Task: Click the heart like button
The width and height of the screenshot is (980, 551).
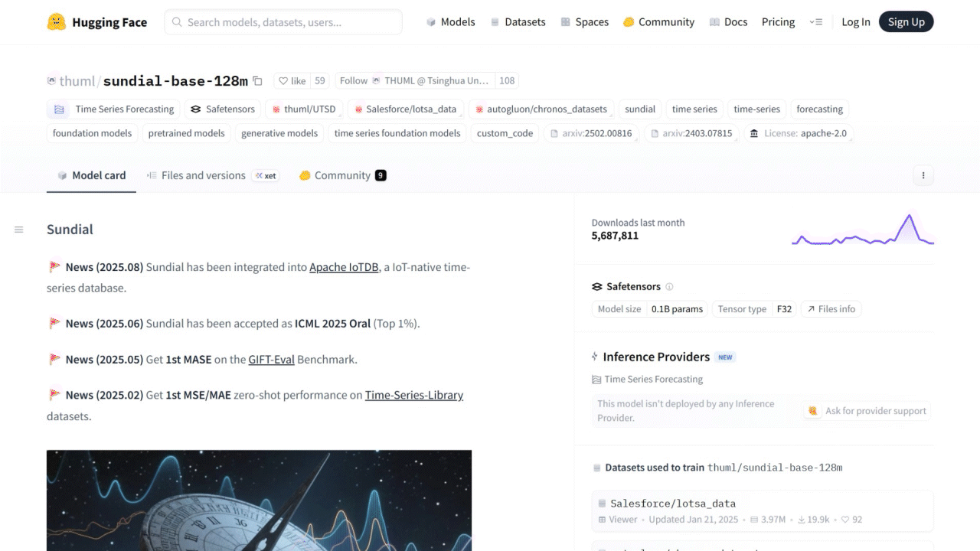Action: click(292, 80)
